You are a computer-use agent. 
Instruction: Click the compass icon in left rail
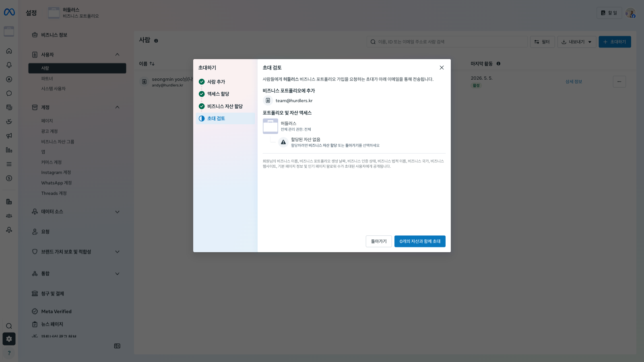tap(9, 79)
